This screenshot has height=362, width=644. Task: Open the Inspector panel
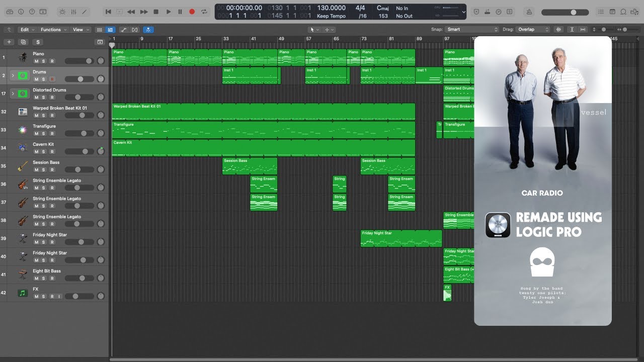tap(20, 11)
